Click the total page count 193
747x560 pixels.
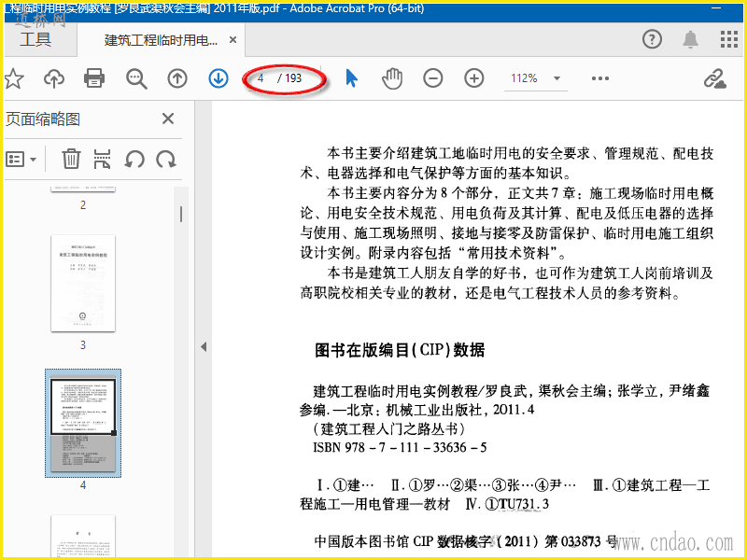(293, 78)
